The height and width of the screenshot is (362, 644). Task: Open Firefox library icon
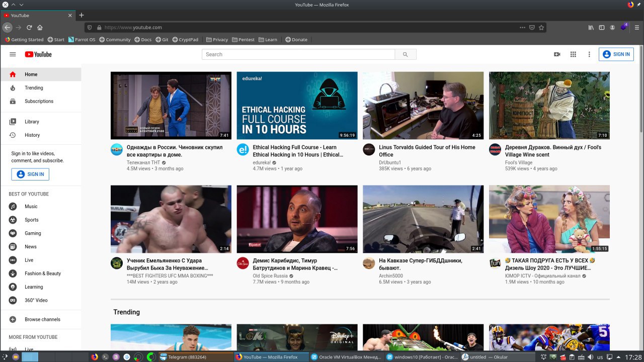pos(592,28)
